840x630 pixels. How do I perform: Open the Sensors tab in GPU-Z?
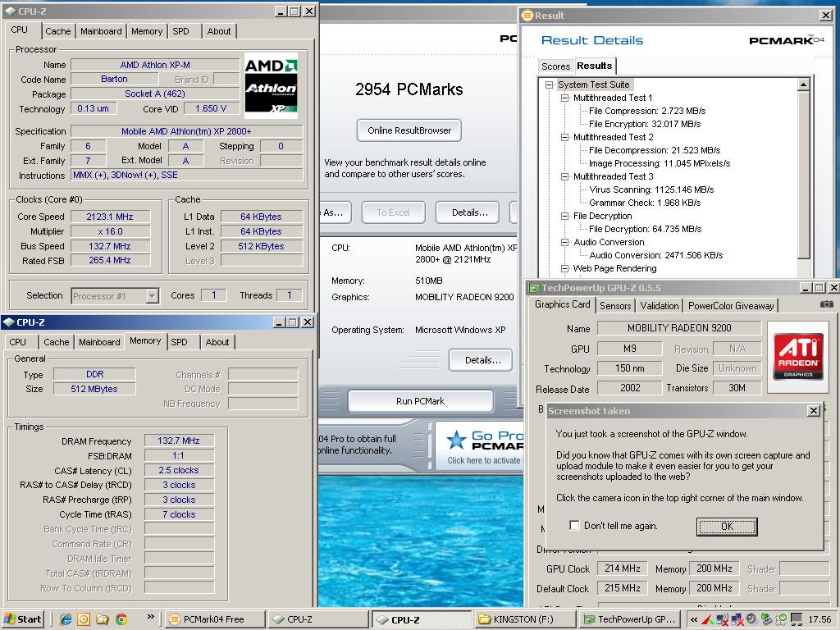click(615, 305)
